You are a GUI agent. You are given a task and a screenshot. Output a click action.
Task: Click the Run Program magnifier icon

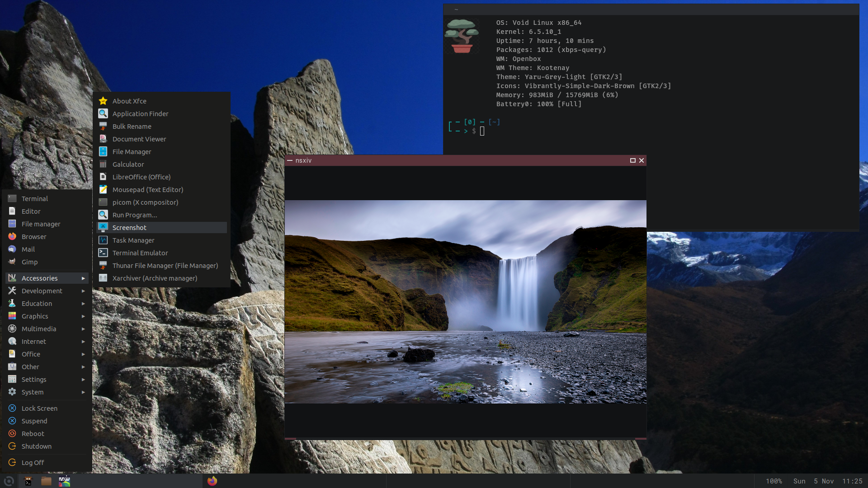[x=103, y=215]
